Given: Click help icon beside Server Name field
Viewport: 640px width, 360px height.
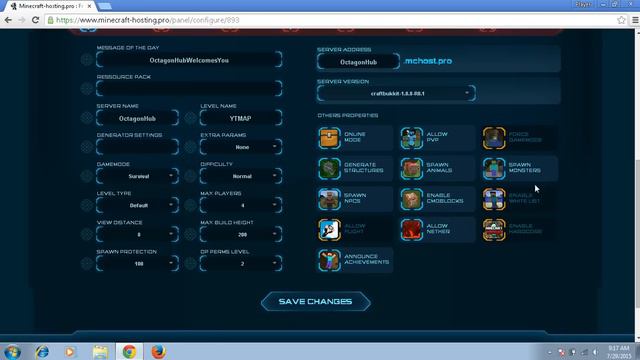Looking at the screenshot, I should coord(87,118).
